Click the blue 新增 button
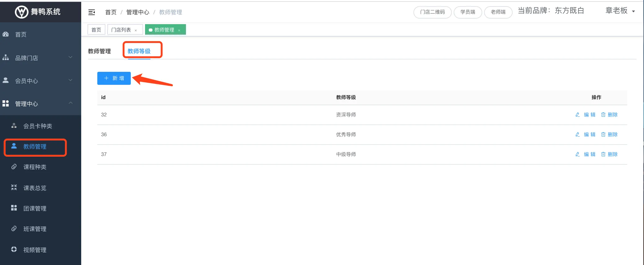 (114, 78)
